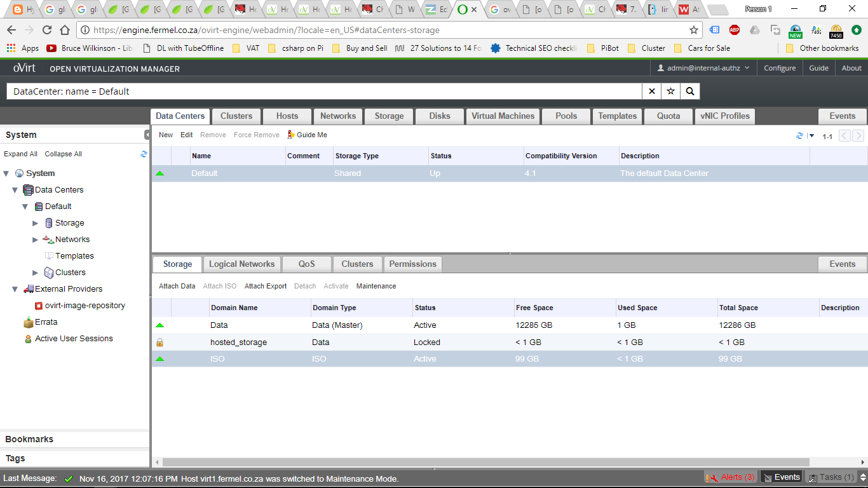The width and height of the screenshot is (868, 488).
Task: Open Alerts panel in the status bar
Action: point(731,477)
